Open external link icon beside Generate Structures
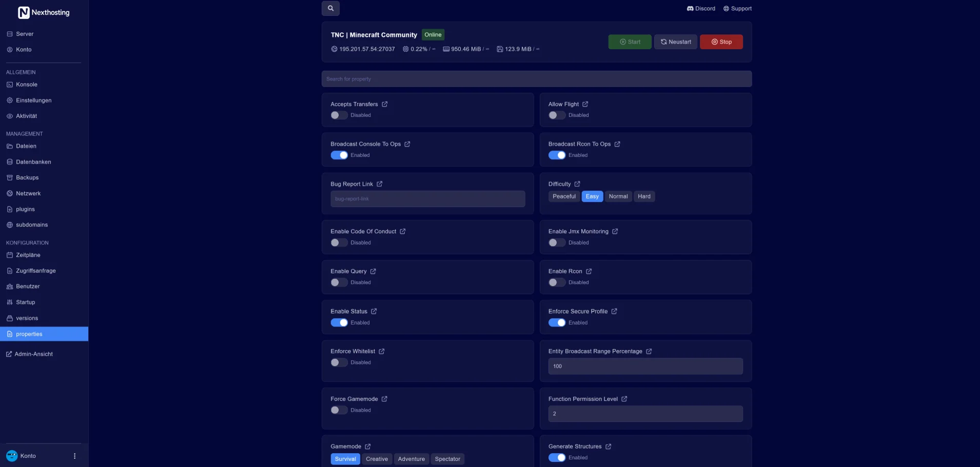 609,446
